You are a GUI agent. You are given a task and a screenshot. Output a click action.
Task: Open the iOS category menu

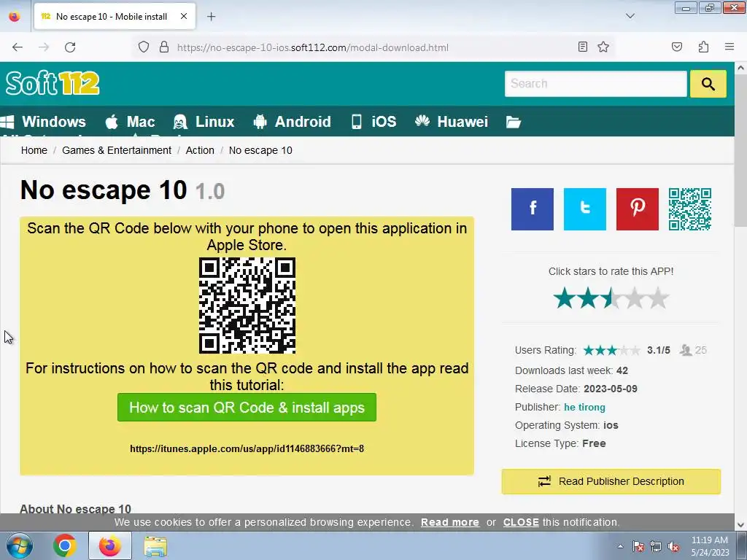(x=373, y=122)
